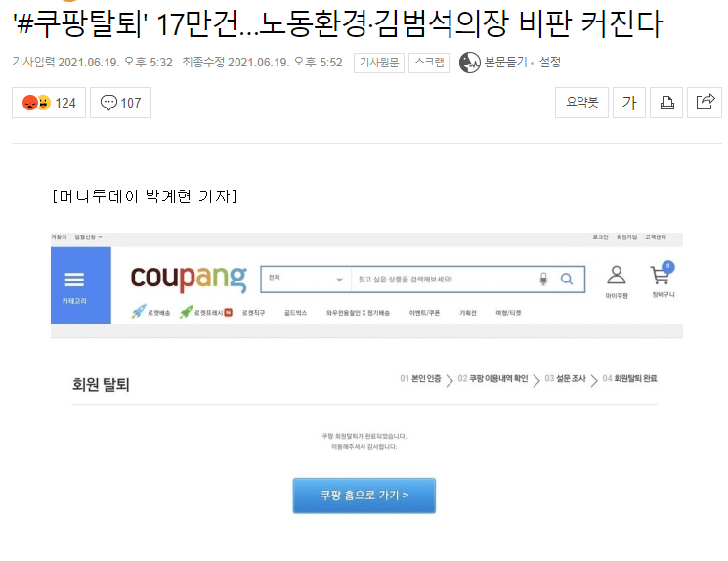Click the 기사원문 original article button

click(379, 63)
